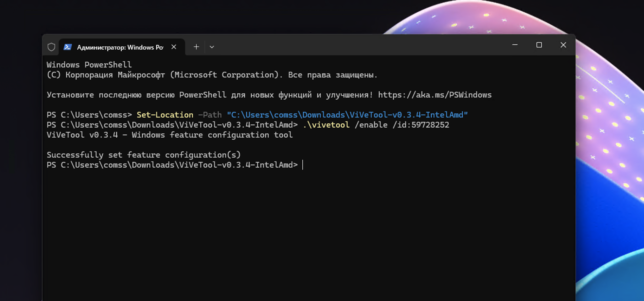
Task: Close the terminal window
Action: [x=563, y=45]
